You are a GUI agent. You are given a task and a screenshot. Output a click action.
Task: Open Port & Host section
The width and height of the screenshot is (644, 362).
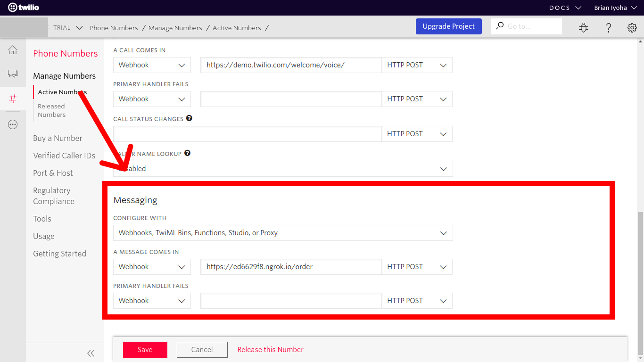click(53, 173)
